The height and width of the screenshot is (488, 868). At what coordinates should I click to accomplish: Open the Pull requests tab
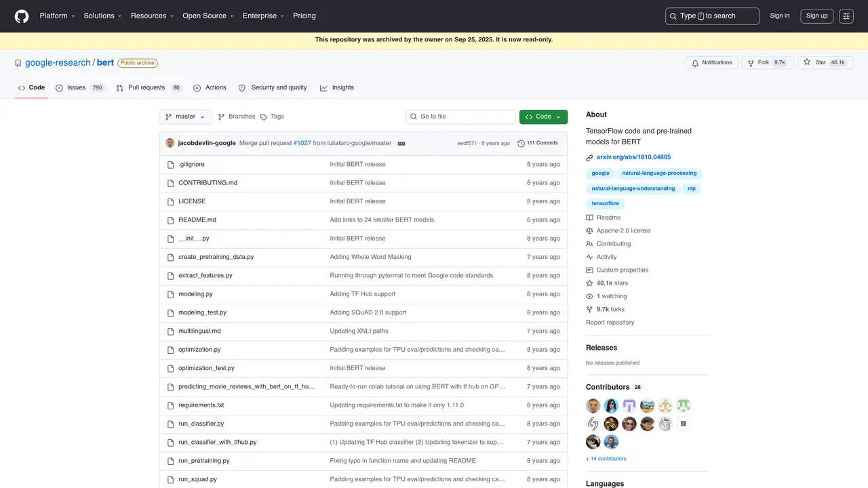pyautogui.click(x=149, y=88)
